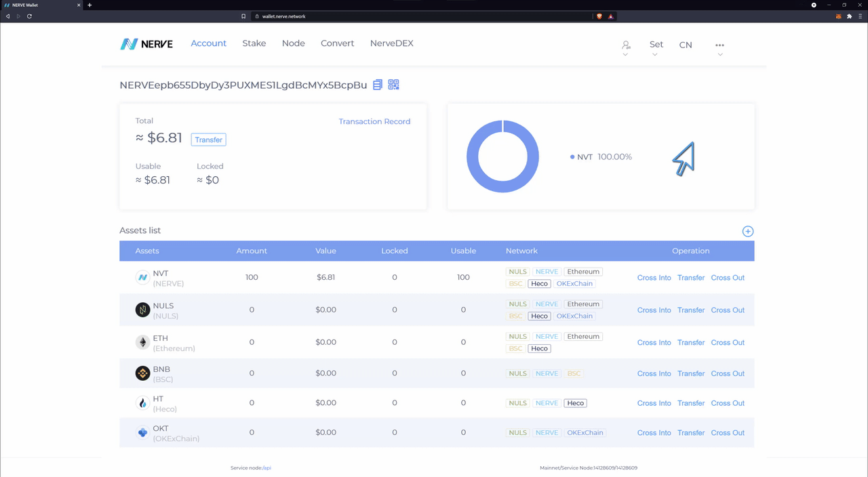Viewport: 868px width, 477px height.
Task: Click the BNB coin icon
Action: (x=142, y=373)
